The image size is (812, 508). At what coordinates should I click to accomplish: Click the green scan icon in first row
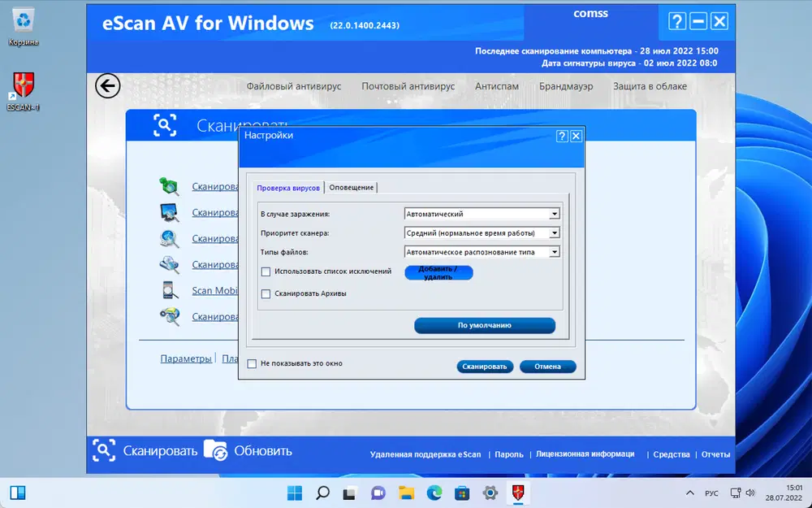pos(170,186)
